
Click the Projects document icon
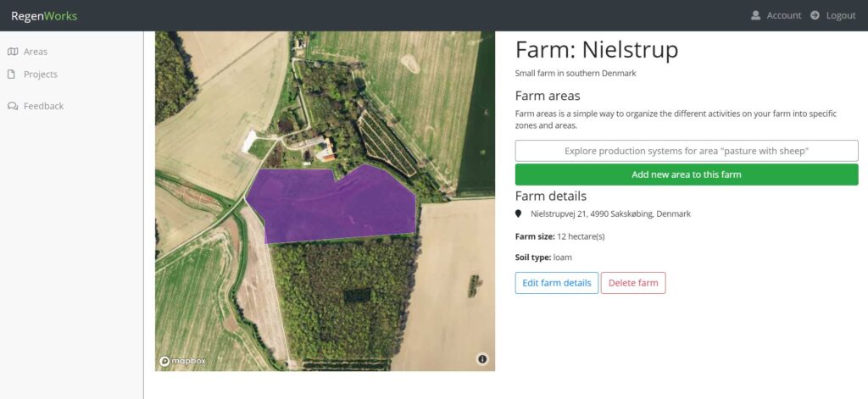pos(12,75)
